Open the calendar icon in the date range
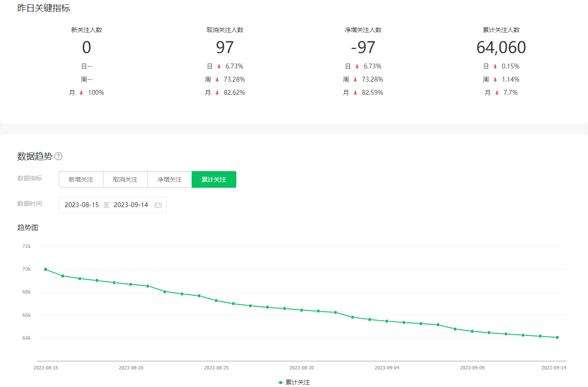The image size is (588, 387). pyautogui.click(x=158, y=205)
